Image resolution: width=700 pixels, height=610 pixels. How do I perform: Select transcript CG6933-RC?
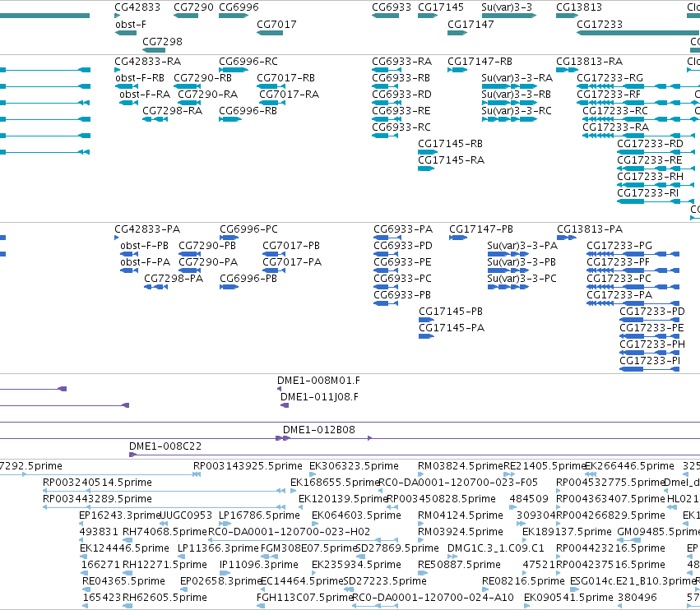coord(401,127)
